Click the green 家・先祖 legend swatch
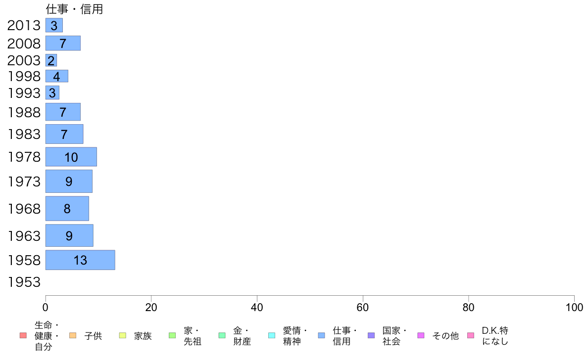This screenshot has width=588, height=364. click(173, 335)
